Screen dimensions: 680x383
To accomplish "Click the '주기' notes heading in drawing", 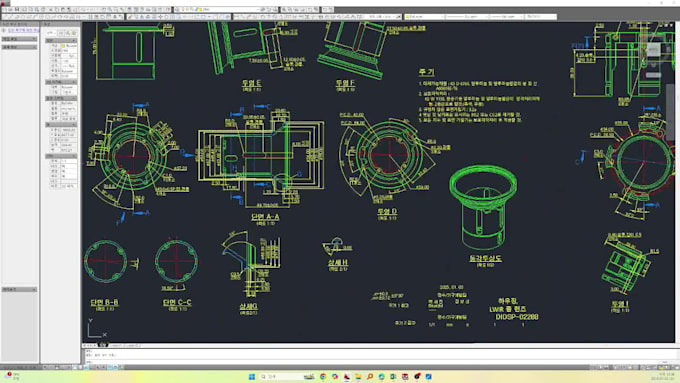I will click(x=426, y=72).
